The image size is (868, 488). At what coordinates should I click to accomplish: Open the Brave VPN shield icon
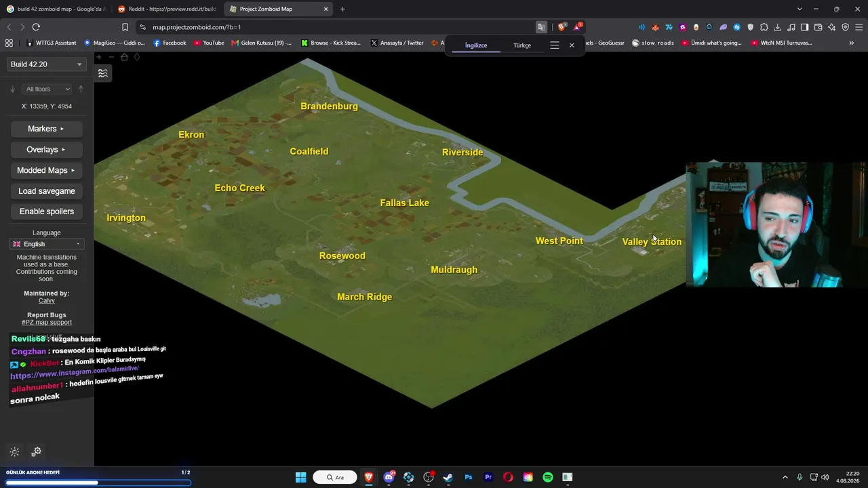coord(846,27)
